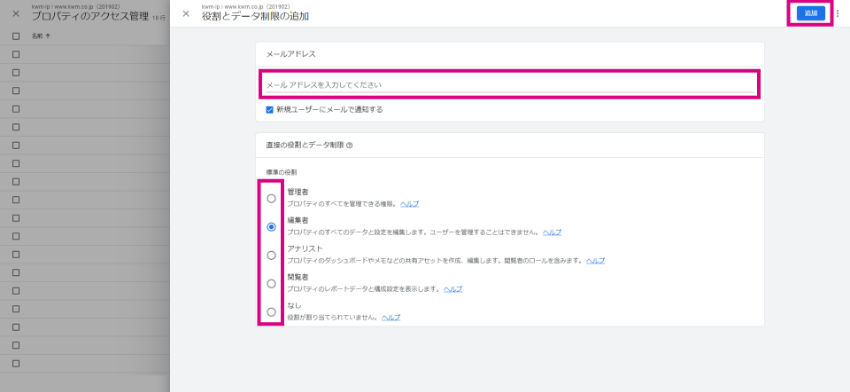Click the 編集者 role label text
The width and height of the screenshot is (850, 392).
click(x=298, y=220)
